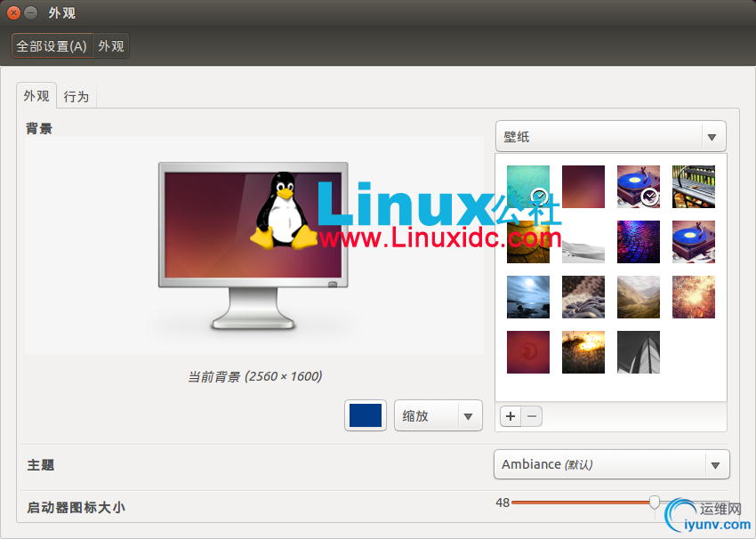Remove wallpaper with the minus button
Viewport: 756px width, 539px height.
click(x=532, y=416)
